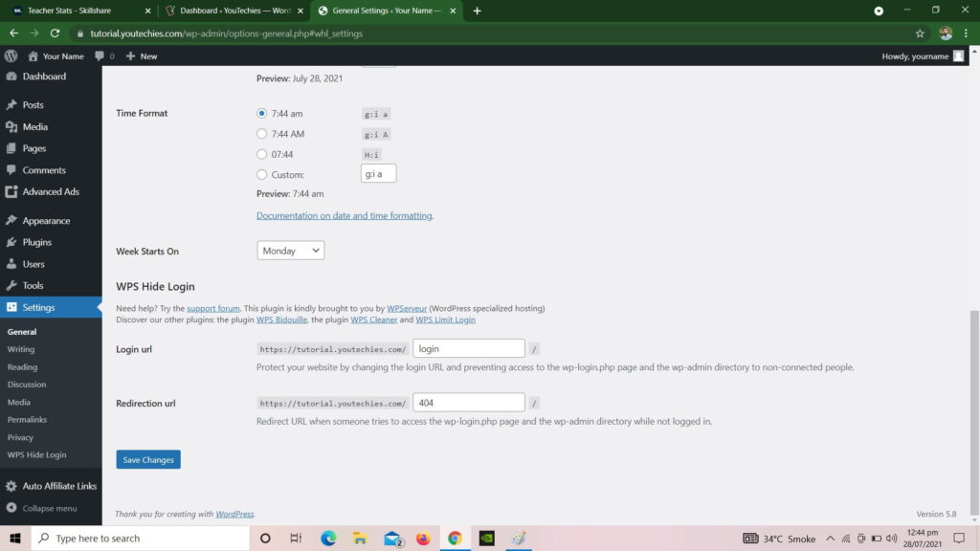Go back in browser history
The image size is (980, 551).
13,33
